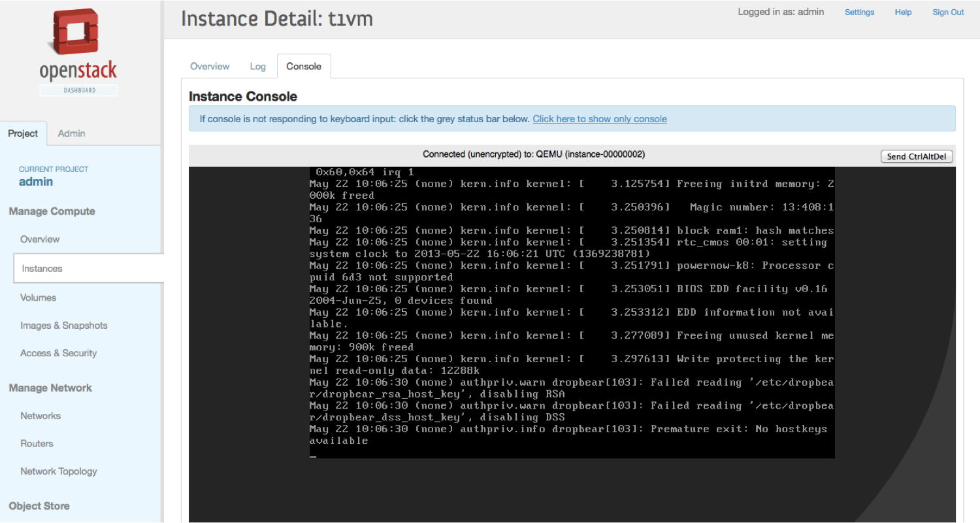Open Overview under Manage Compute
This screenshot has width=980, height=523.
[x=40, y=239]
